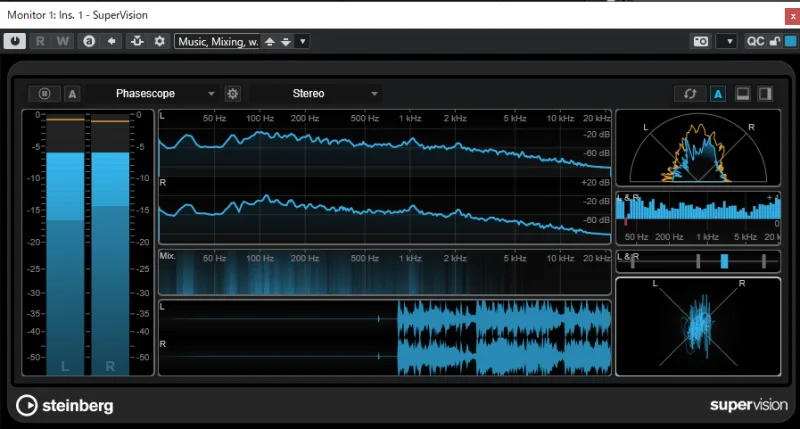Pause the SuperVision measurement display
The height and width of the screenshot is (429, 800).
click(45, 94)
